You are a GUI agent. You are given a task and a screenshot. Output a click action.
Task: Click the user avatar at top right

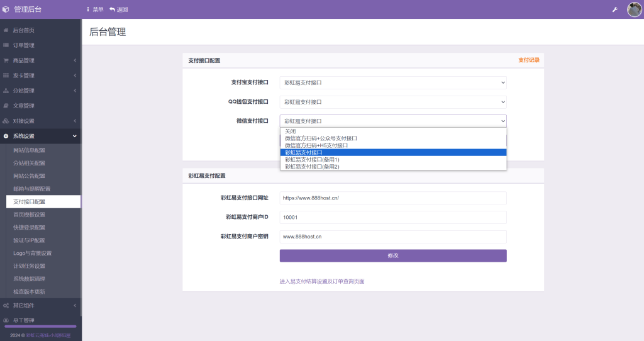click(x=634, y=9)
